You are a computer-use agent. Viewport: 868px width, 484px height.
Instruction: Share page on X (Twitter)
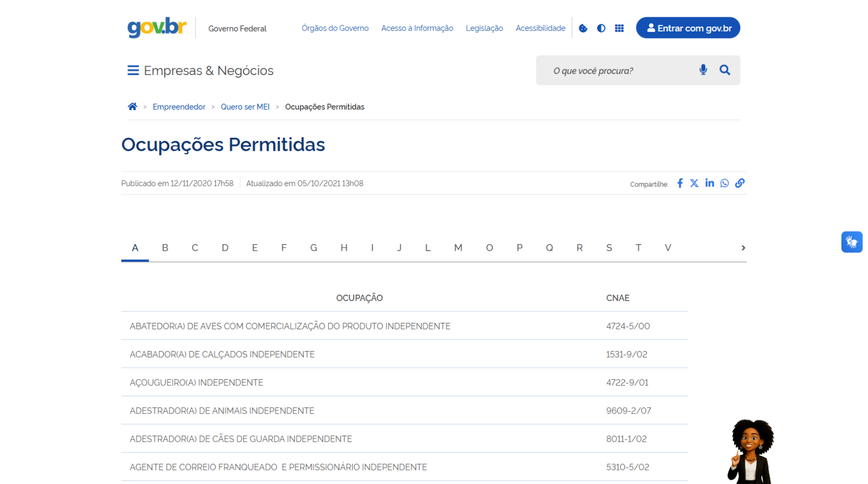click(x=694, y=183)
